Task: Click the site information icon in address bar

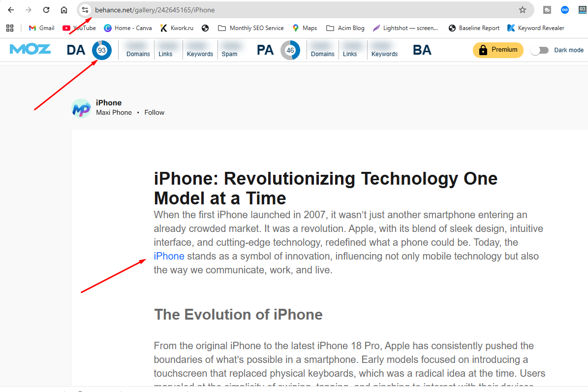Action: click(x=85, y=10)
